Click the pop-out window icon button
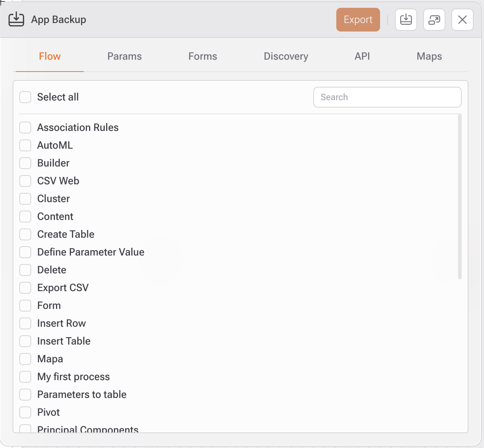 click(434, 20)
